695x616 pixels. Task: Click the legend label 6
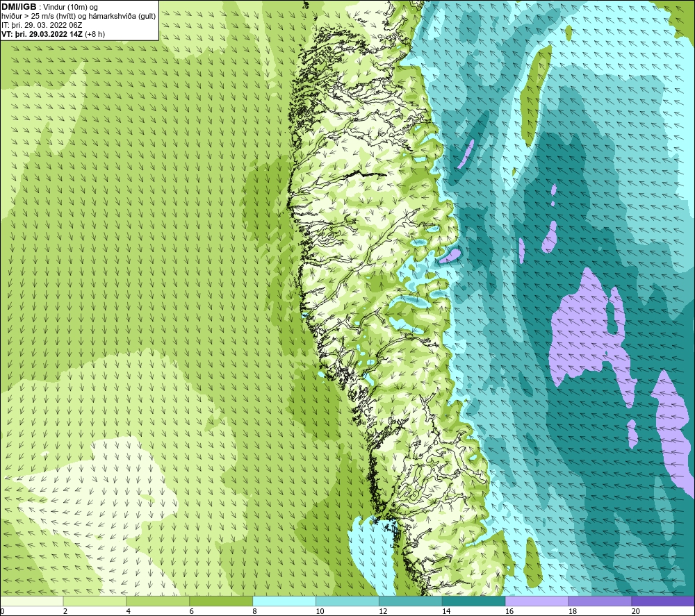tap(192, 611)
